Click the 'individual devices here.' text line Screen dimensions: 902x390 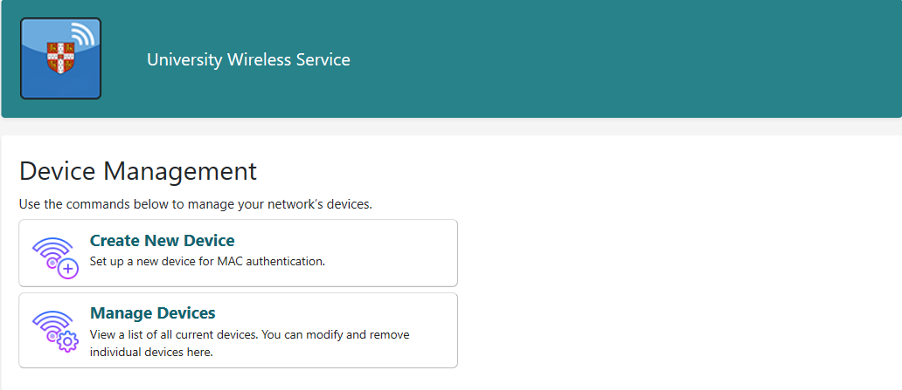[x=151, y=352]
